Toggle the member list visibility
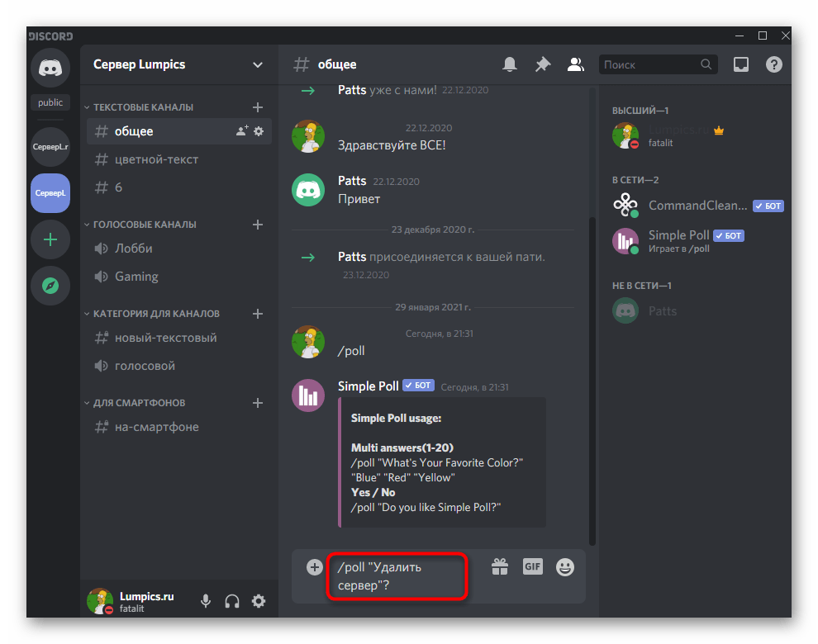The width and height of the screenshot is (818, 644). (575, 64)
